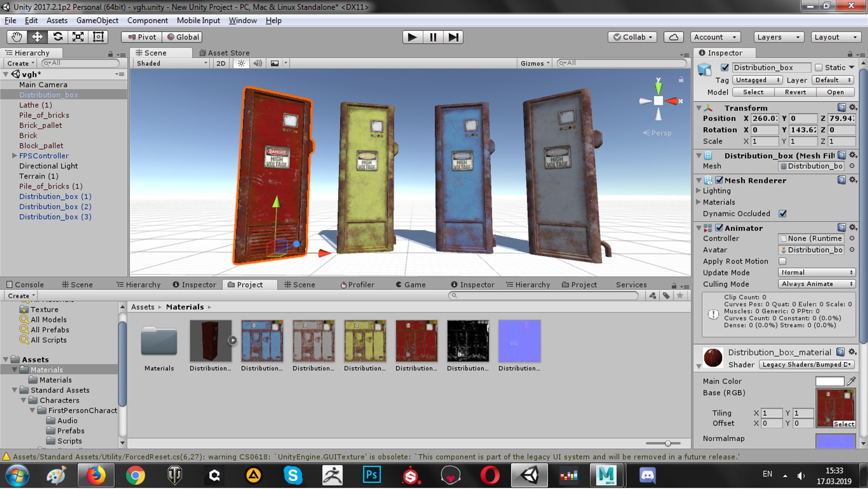Screen dimensions: 868x489
Task: Open Transform component gear settings
Action: click(853, 107)
